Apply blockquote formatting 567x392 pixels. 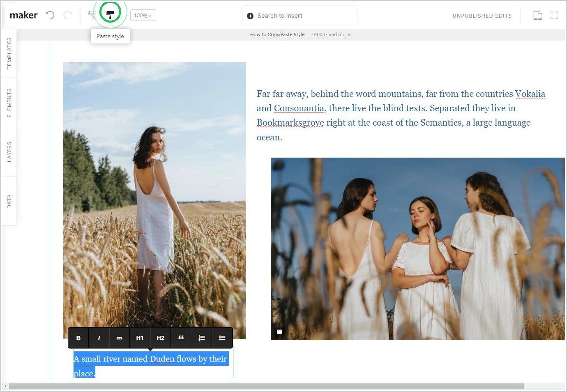[181, 338]
